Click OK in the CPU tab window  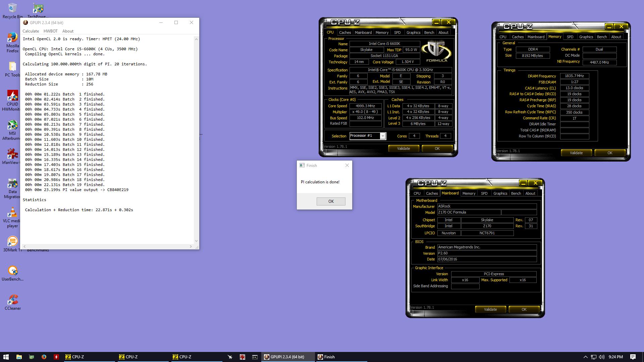pos(437,148)
